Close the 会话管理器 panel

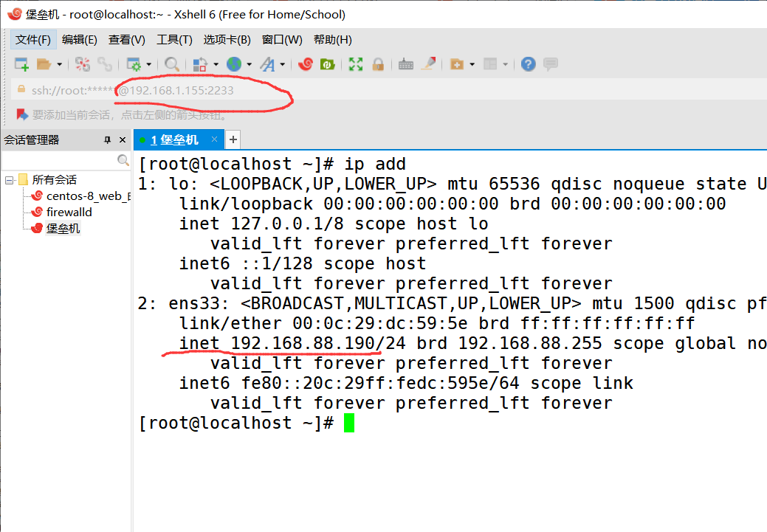tap(123, 140)
